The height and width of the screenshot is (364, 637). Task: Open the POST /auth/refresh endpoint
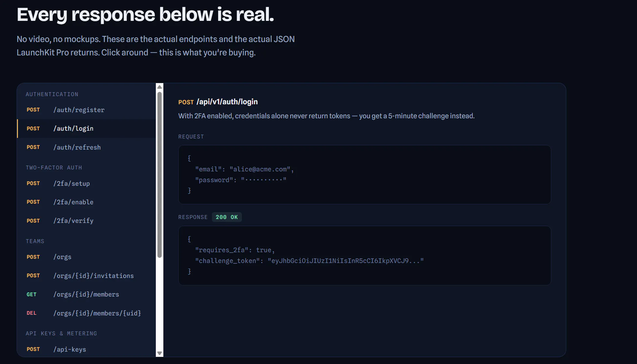pyautogui.click(x=86, y=147)
